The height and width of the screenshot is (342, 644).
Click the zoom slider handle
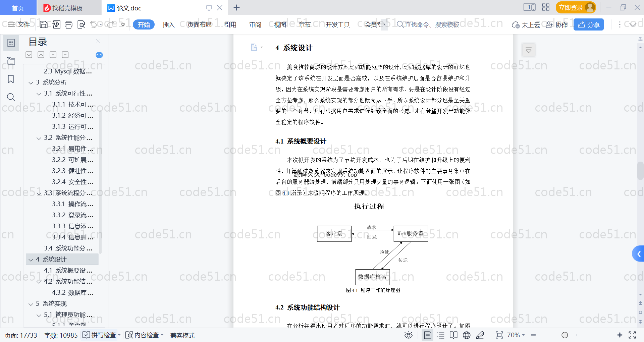(x=565, y=335)
